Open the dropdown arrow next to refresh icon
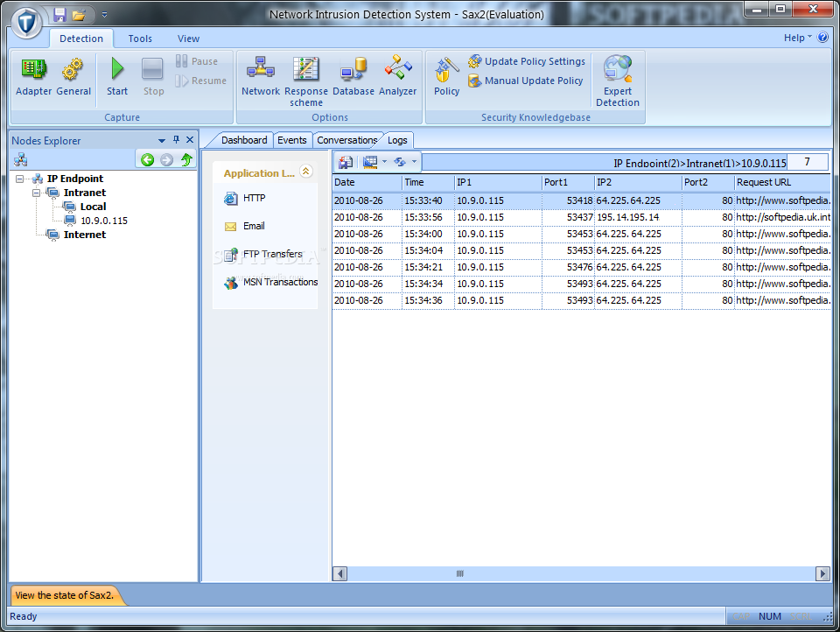Viewport: 840px width, 632px height. (414, 161)
